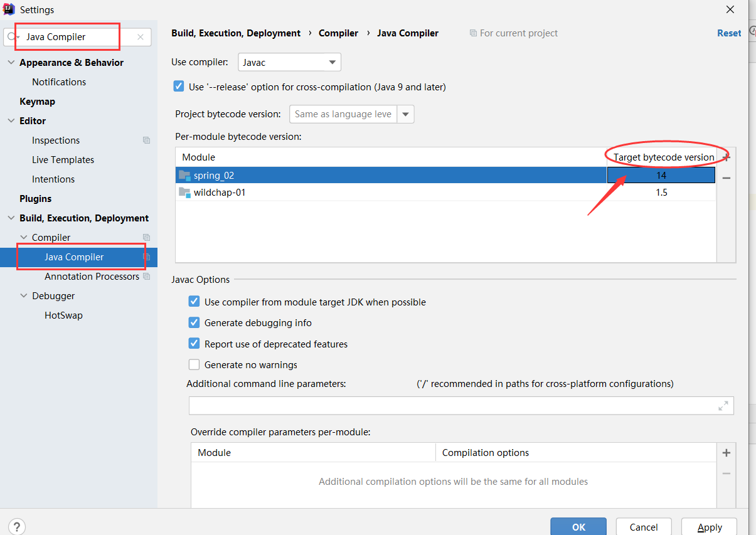
Task: Click the project-level icon next to Annotation Processors
Action: click(x=146, y=277)
